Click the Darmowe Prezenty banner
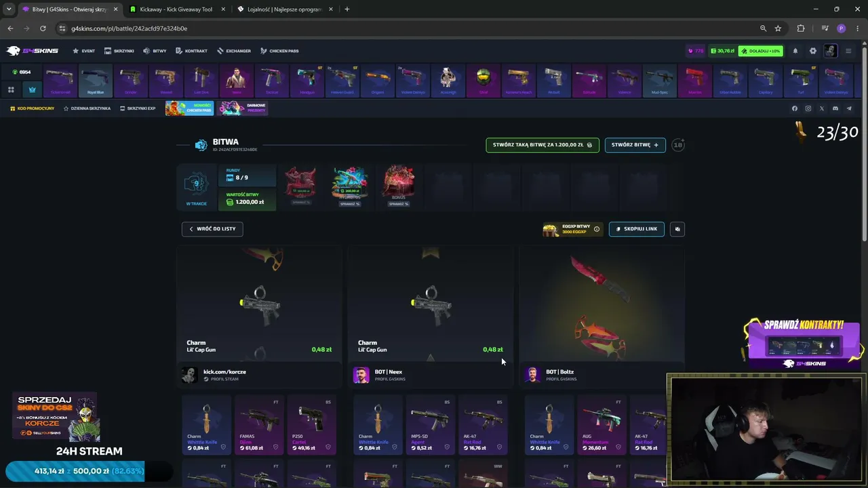The height and width of the screenshot is (488, 868). point(243,108)
